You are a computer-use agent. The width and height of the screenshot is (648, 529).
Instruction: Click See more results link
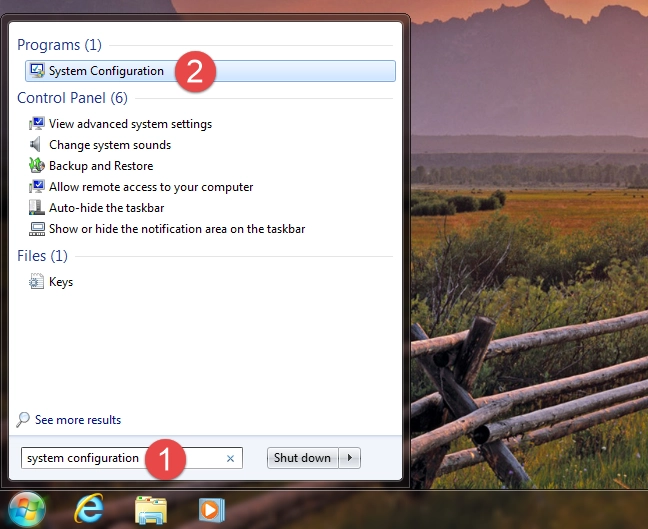(x=78, y=420)
